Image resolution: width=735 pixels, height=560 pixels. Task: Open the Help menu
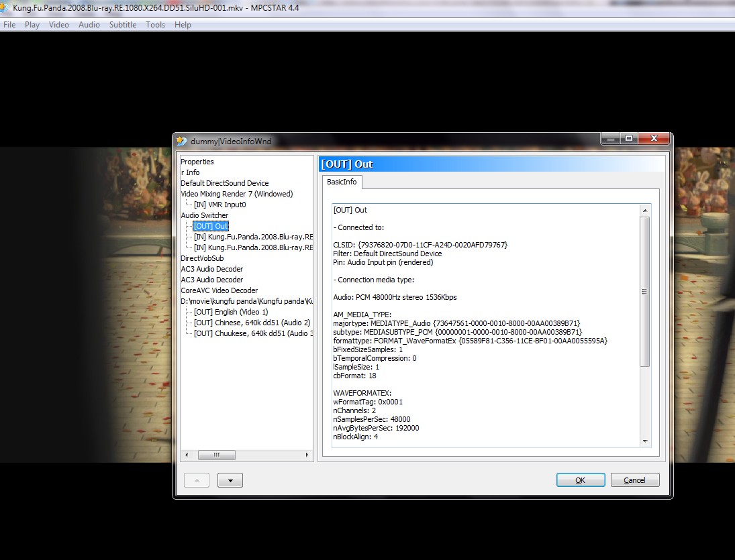183,25
